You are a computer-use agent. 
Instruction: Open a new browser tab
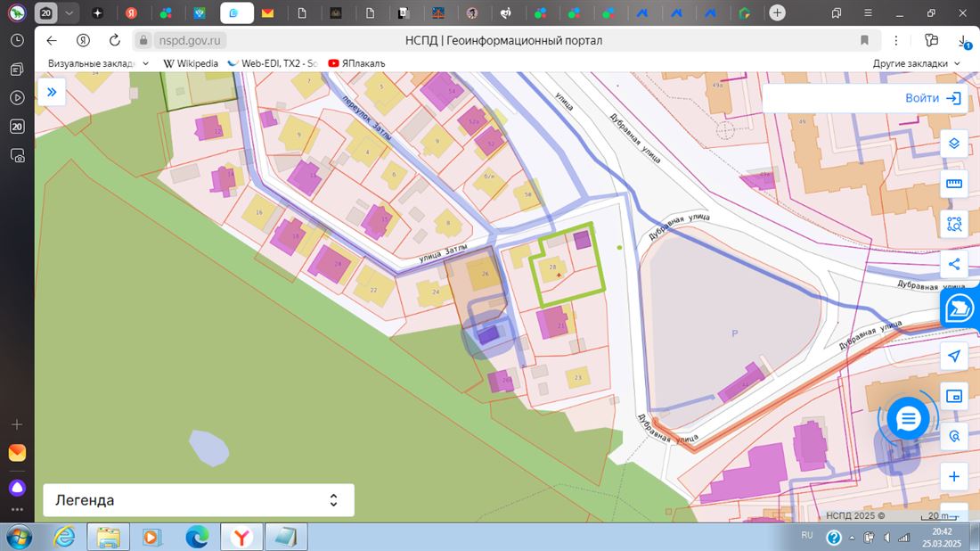[x=778, y=12]
